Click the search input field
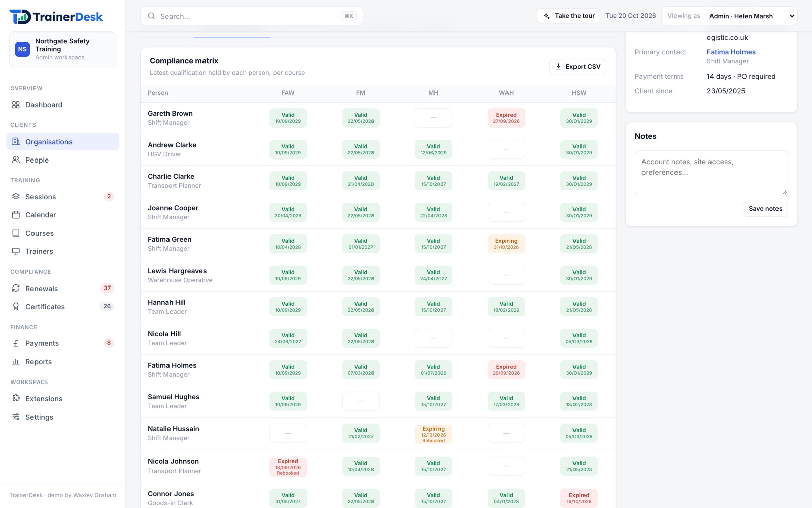 tap(252, 16)
